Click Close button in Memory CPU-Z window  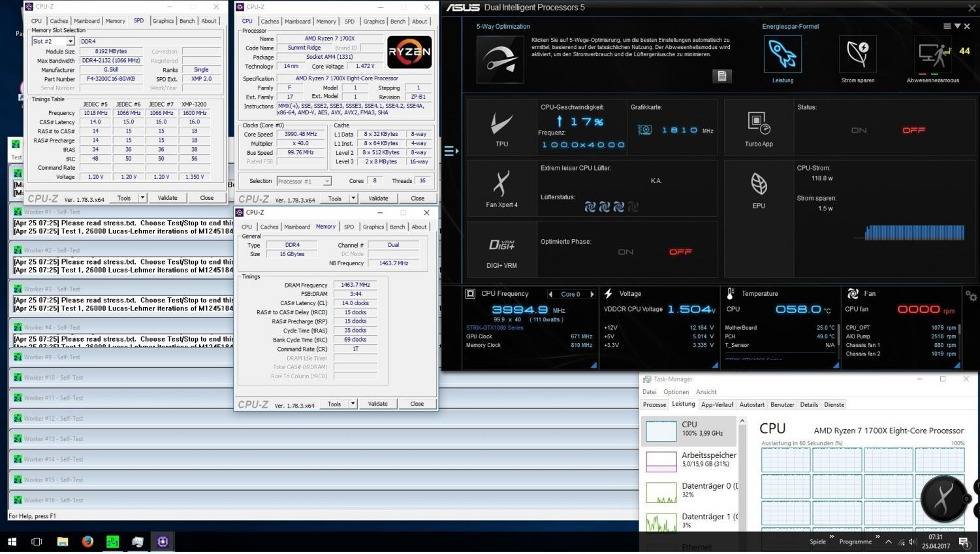pyautogui.click(x=417, y=404)
